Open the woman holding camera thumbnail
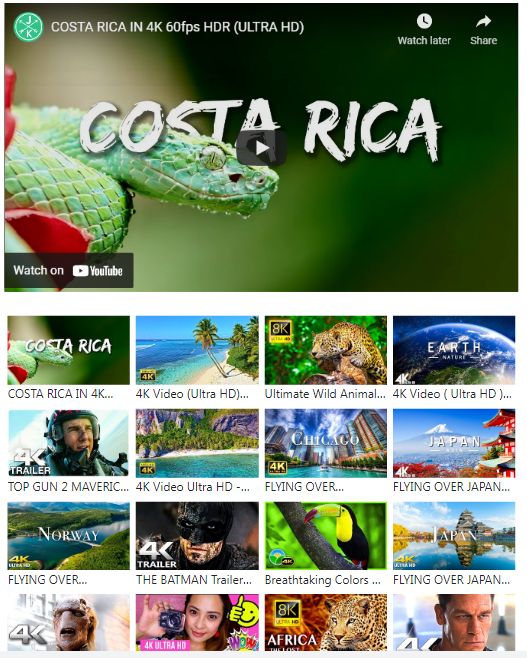Viewport: 527px width, 658px height. pos(197,623)
